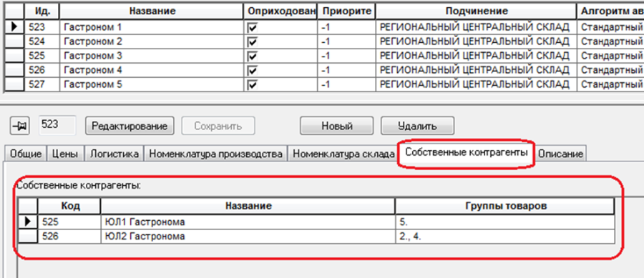Click the Удалить button
This screenshot has width=644, height=278.
point(417,126)
